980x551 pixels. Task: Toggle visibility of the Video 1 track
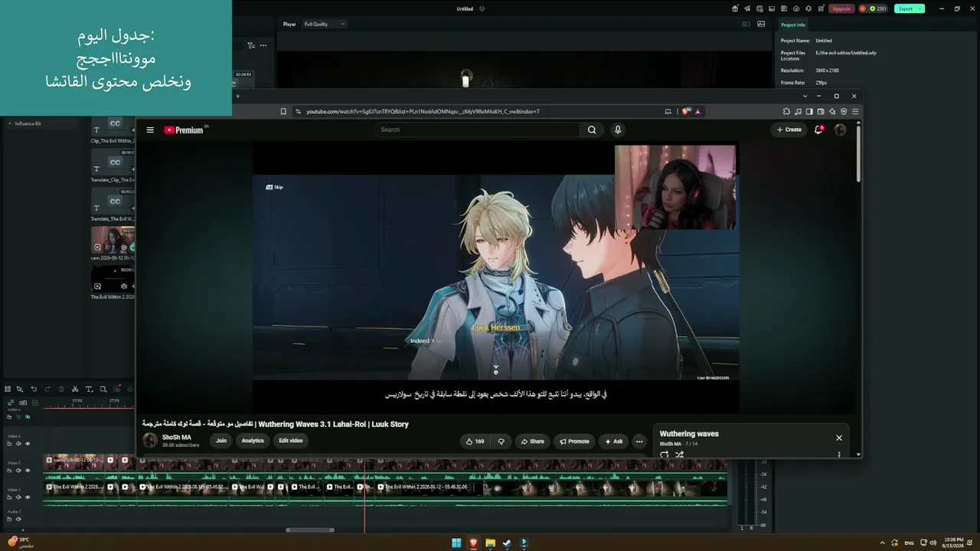point(28,497)
